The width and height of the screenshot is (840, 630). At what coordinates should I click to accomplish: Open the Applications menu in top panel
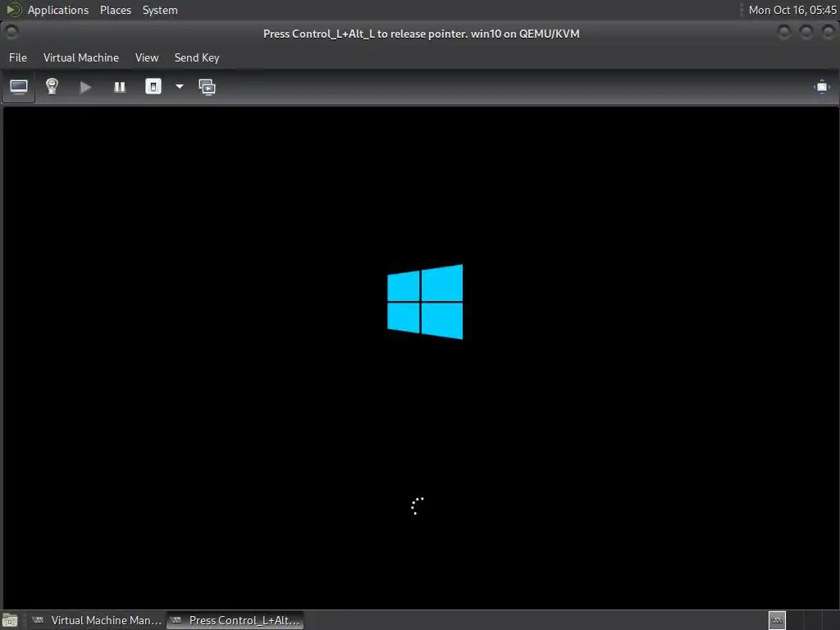point(58,10)
